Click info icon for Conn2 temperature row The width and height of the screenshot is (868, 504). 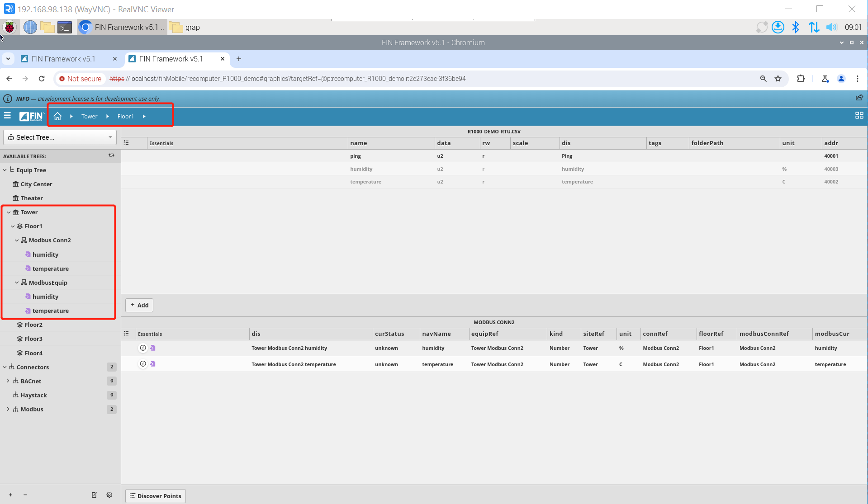coord(143,364)
